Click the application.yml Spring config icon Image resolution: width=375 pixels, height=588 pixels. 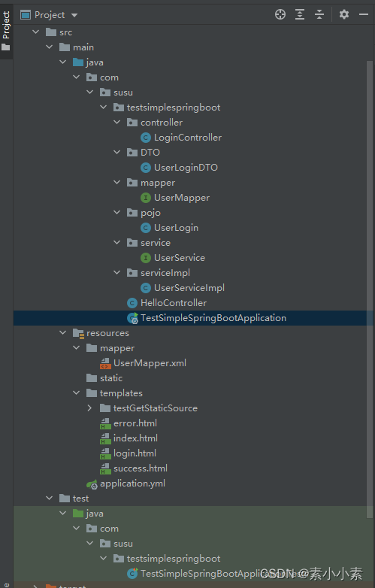tap(92, 484)
